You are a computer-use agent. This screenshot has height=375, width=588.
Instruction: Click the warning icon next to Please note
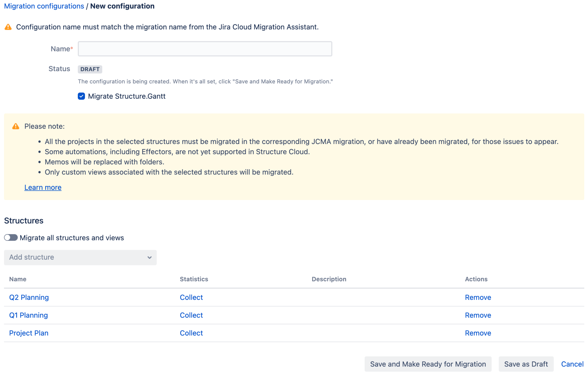16,126
